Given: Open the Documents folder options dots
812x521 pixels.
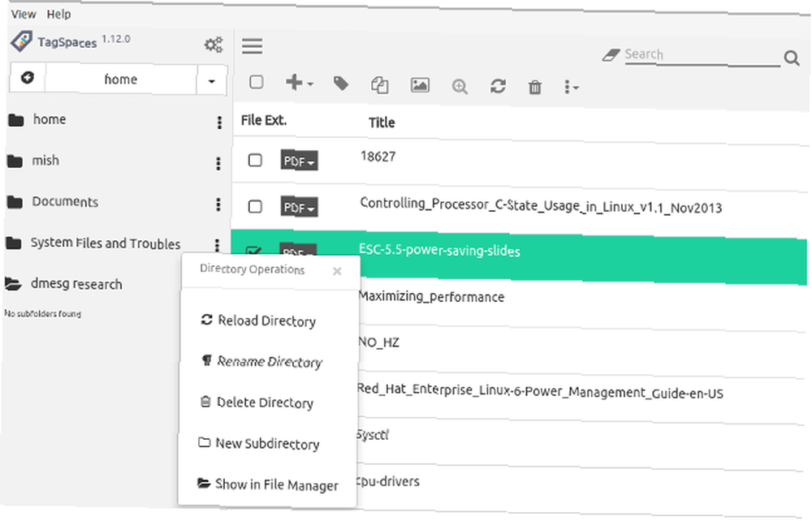Looking at the screenshot, I should click(218, 205).
